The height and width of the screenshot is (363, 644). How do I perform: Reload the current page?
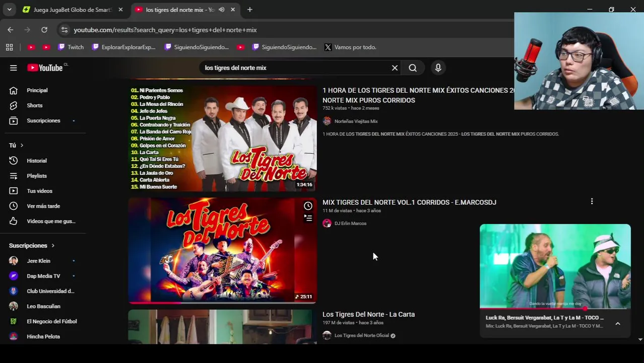point(44,30)
